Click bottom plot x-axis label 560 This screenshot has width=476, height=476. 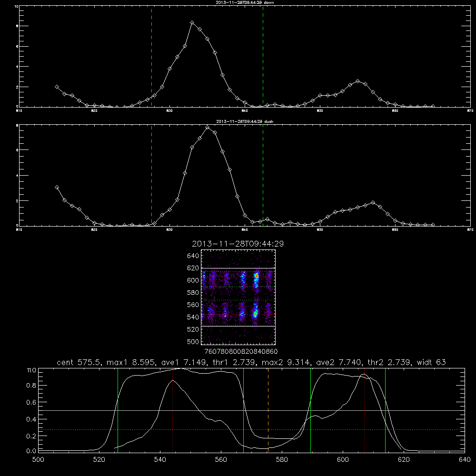click(x=221, y=460)
